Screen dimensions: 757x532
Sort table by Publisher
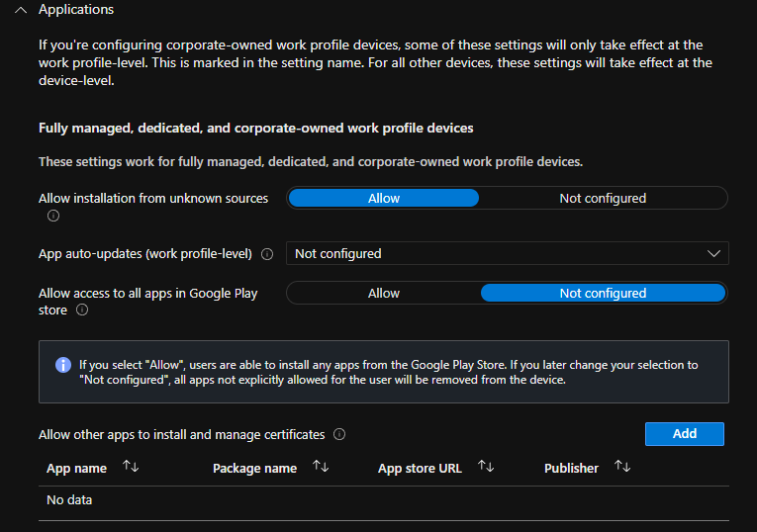point(622,467)
